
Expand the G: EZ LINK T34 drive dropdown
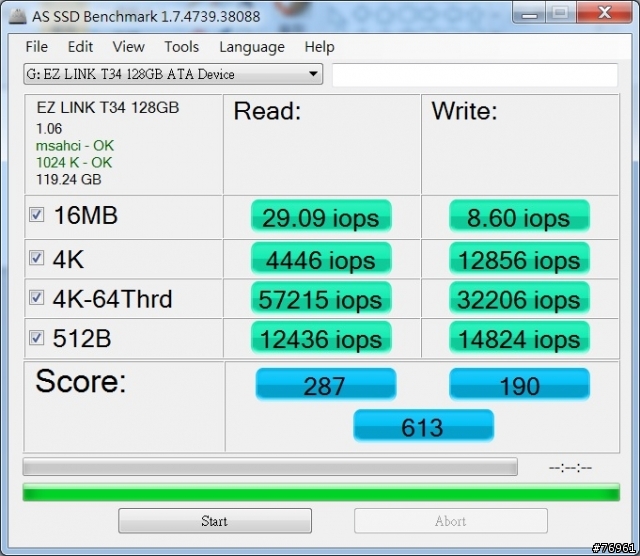click(x=173, y=74)
